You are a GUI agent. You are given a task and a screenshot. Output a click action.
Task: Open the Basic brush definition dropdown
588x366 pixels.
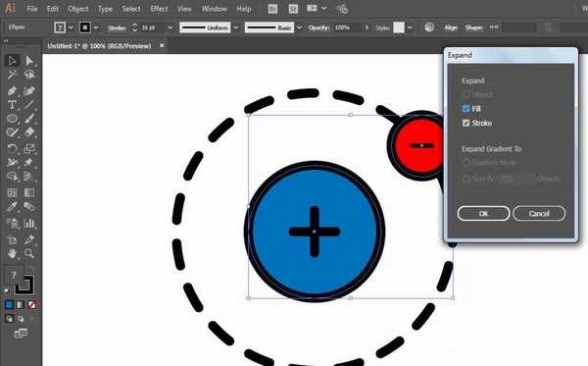(299, 27)
